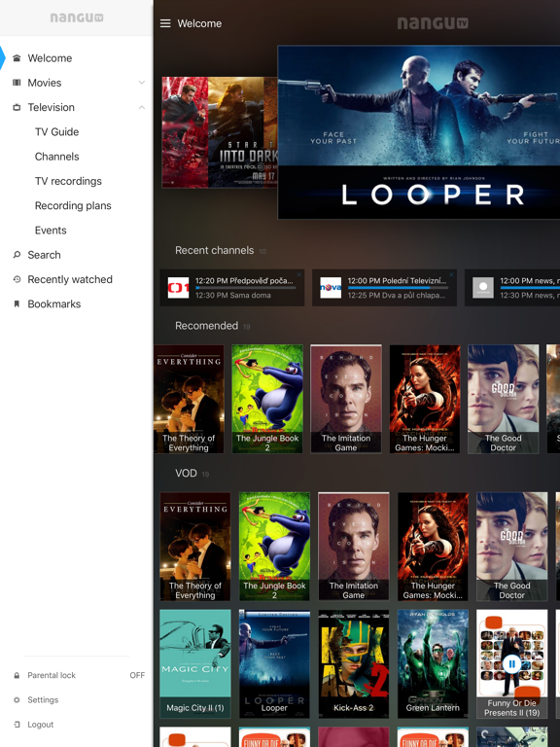This screenshot has height=747, width=560.
Task: Open Recently watched list
Action: click(x=70, y=279)
